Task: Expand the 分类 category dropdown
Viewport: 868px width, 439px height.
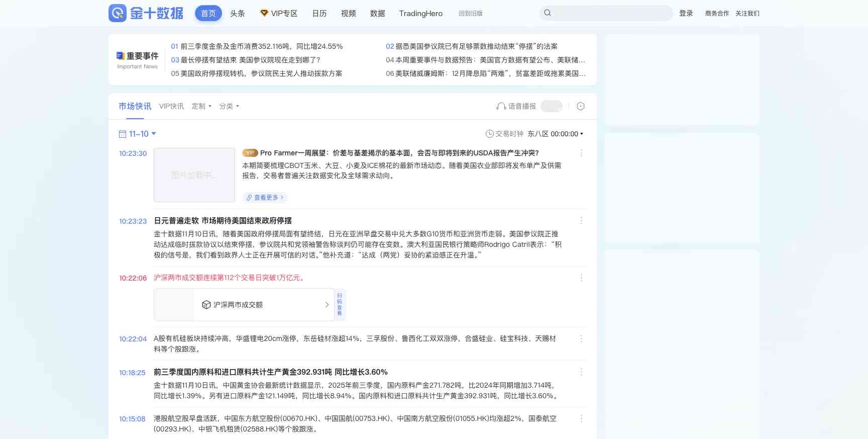Action: point(229,106)
